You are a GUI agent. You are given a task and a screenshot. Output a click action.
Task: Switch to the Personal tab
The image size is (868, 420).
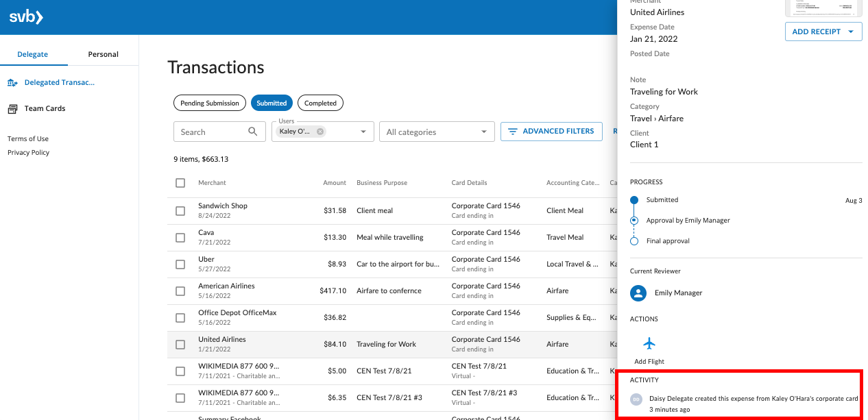click(104, 54)
